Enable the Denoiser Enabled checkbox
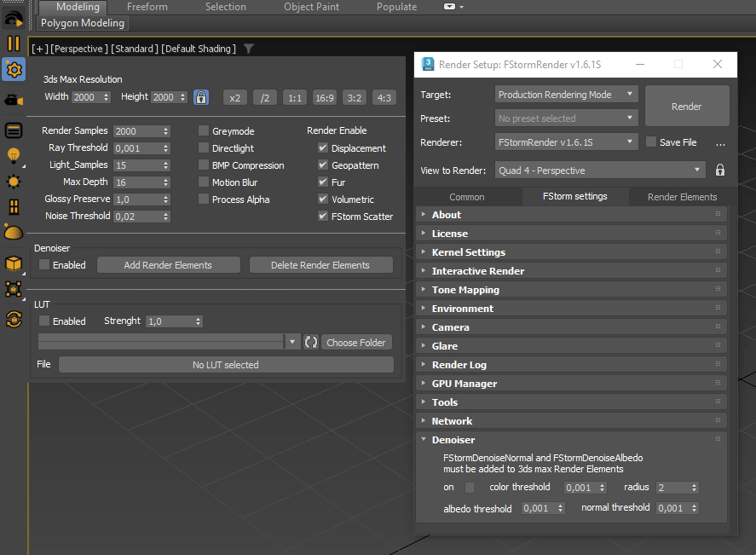 coord(44,265)
